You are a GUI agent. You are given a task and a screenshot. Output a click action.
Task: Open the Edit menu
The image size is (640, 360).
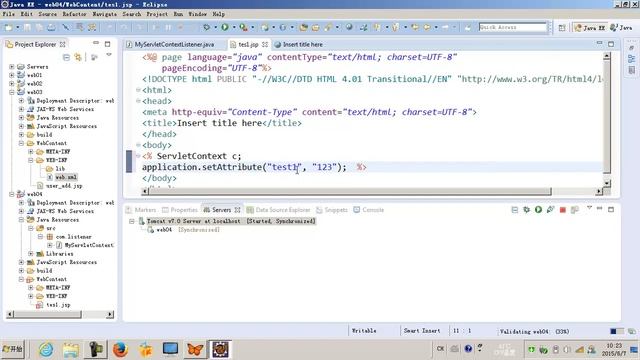click(x=27, y=14)
